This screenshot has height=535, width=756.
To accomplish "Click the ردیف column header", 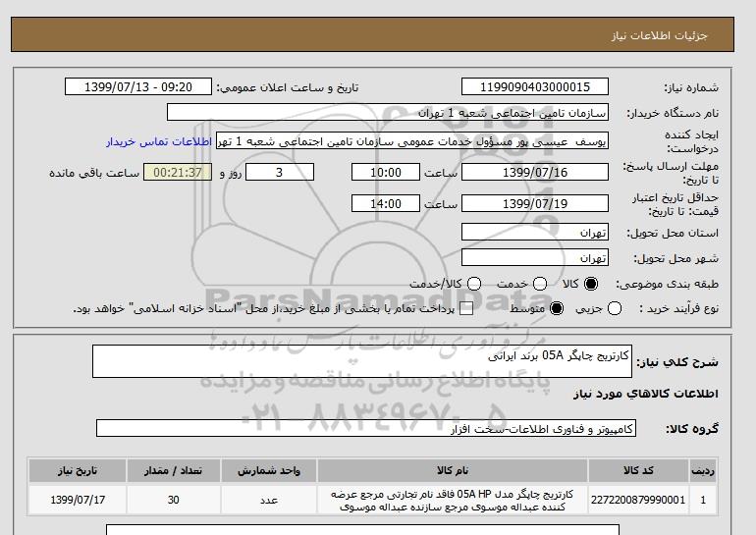I will pos(703,471).
